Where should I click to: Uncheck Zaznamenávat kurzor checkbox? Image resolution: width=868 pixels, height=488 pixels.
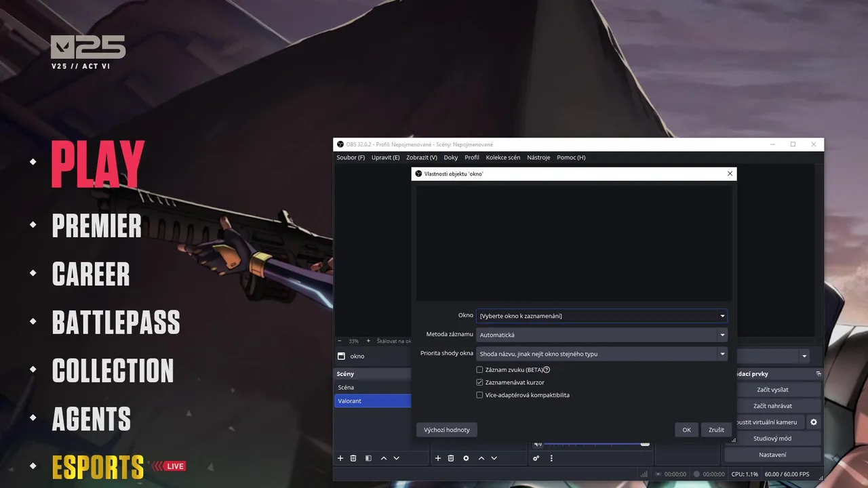pyautogui.click(x=479, y=382)
